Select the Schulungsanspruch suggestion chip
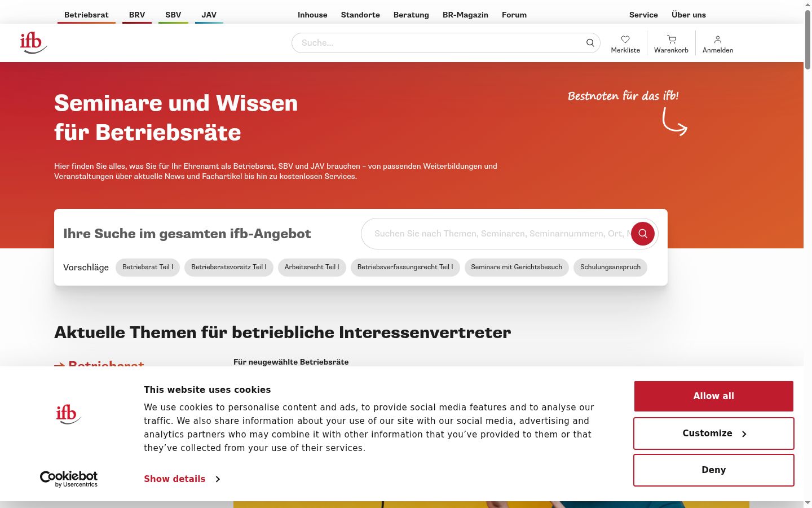Image resolution: width=812 pixels, height=508 pixels. tap(610, 268)
